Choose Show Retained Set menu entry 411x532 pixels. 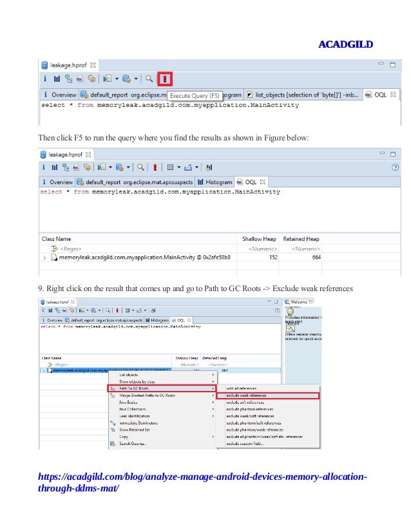click(x=162, y=430)
